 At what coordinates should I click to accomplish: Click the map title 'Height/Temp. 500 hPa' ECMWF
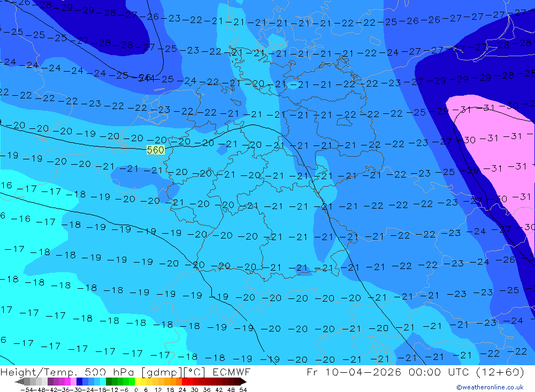point(125,372)
